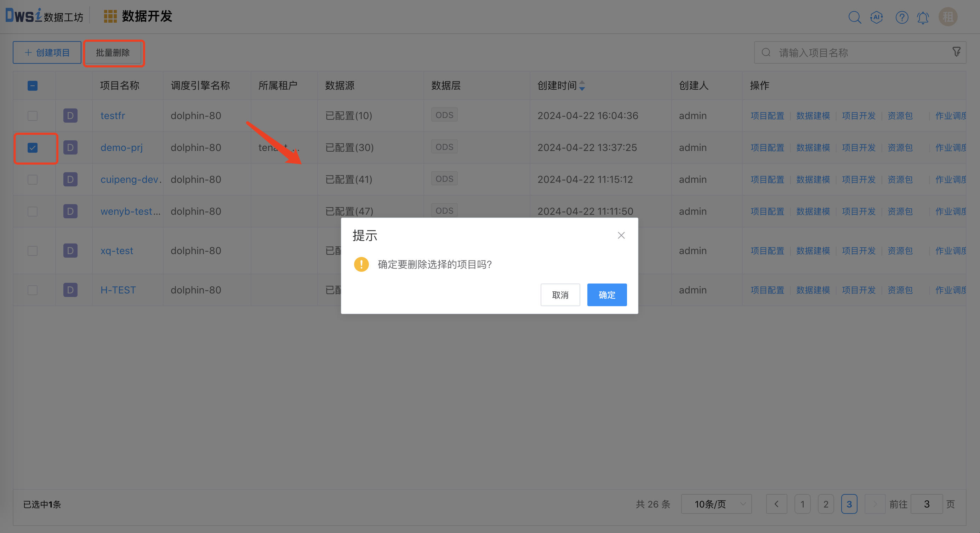Viewport: 980px width, 533px height.
Task: Go to page 1 in pagination
Action: (x=802, y=504)
